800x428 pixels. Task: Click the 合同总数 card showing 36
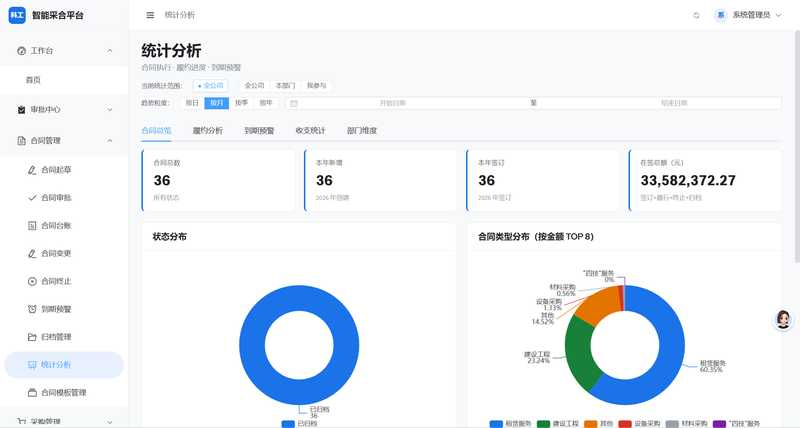pos(218,181)
